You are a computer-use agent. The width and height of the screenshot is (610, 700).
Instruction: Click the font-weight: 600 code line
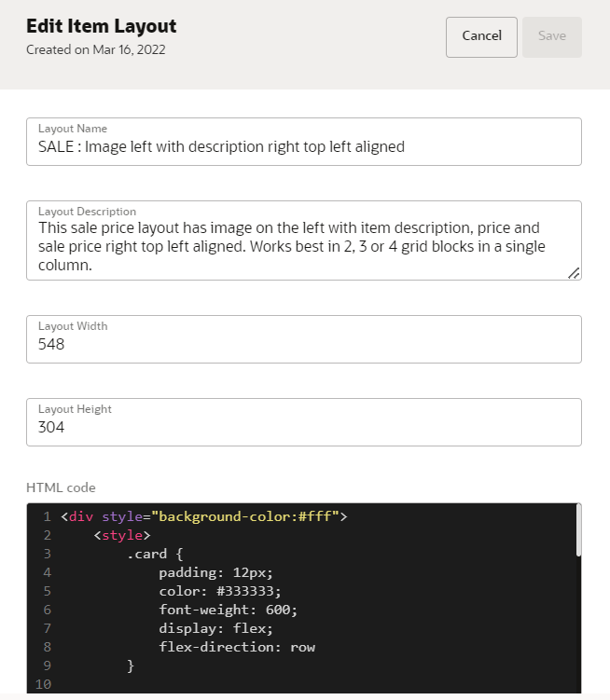pyautogui.click(x=228, y=610)
